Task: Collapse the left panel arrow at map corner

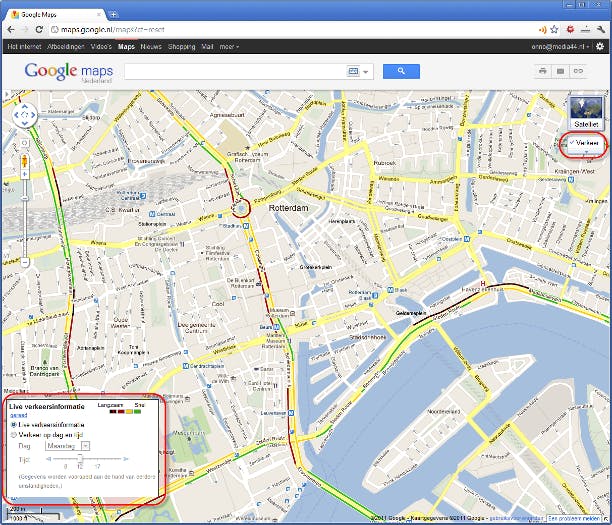Action: 5,94
